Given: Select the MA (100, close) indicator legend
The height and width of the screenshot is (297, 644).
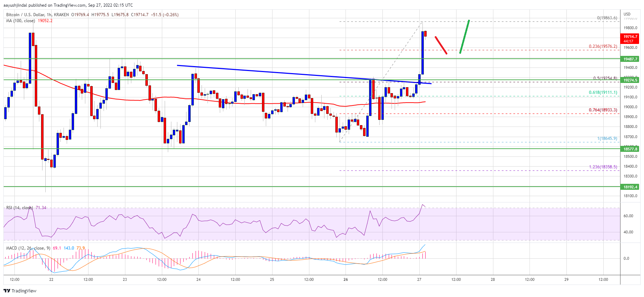Looking at the screenshot, I should click(20, 21).
